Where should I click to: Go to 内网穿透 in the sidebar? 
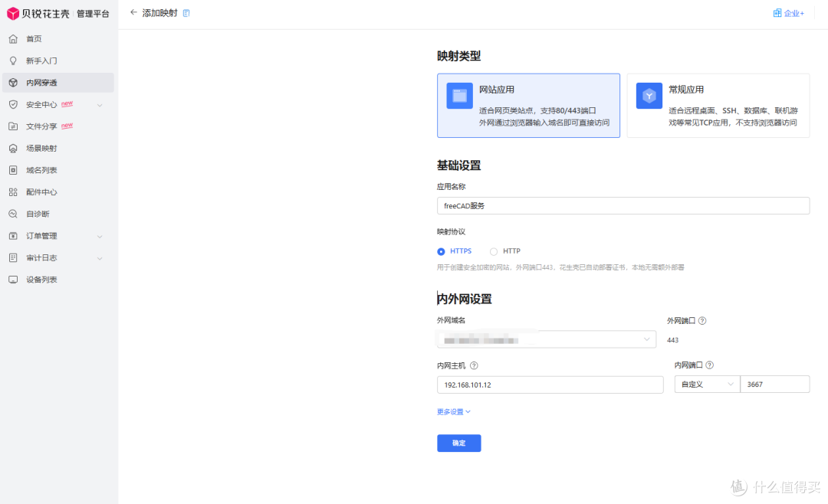58,83
